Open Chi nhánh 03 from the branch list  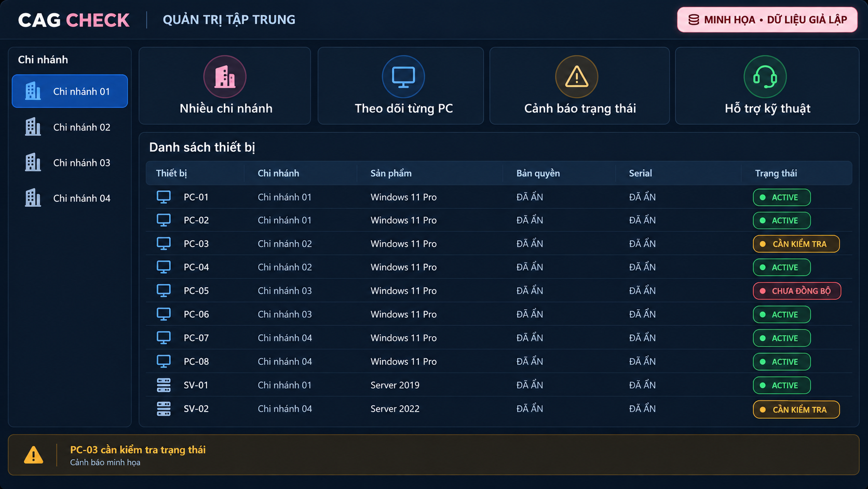(70, 162)
